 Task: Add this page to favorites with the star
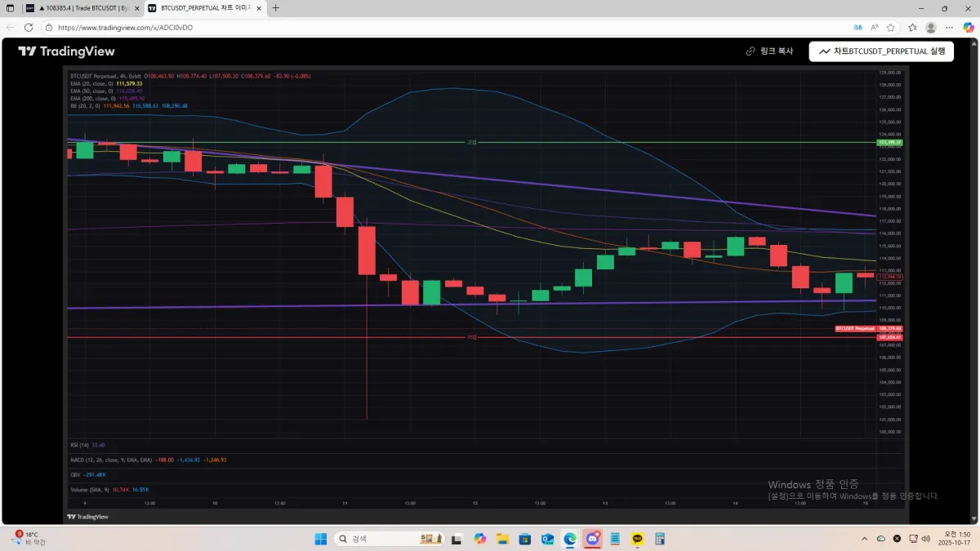pyautogui.click(x=891, y=27)
